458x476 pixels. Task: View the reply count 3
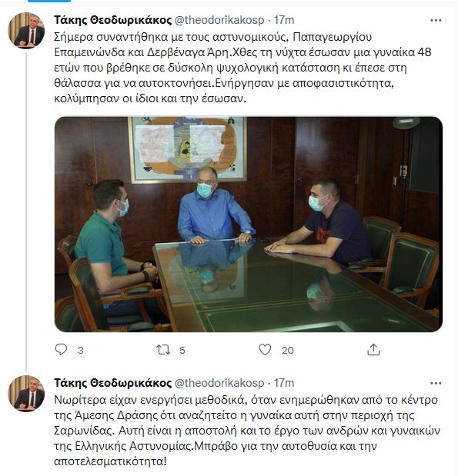[81, 351]
